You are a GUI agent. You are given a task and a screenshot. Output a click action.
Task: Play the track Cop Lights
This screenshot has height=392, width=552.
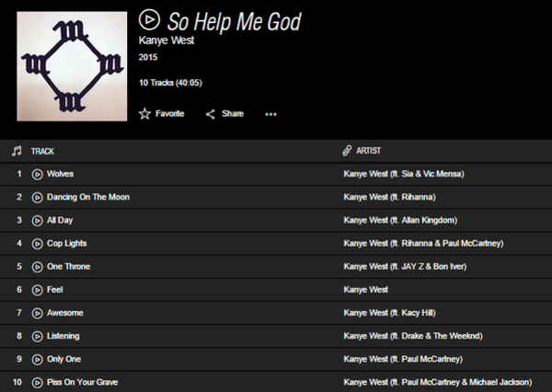click(x=38, y=243)
